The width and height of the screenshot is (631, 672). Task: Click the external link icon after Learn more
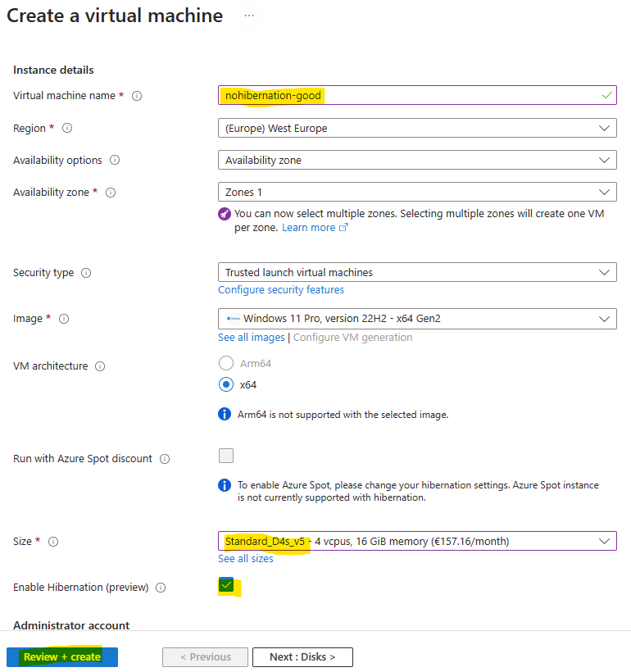[x=343, y=228]
